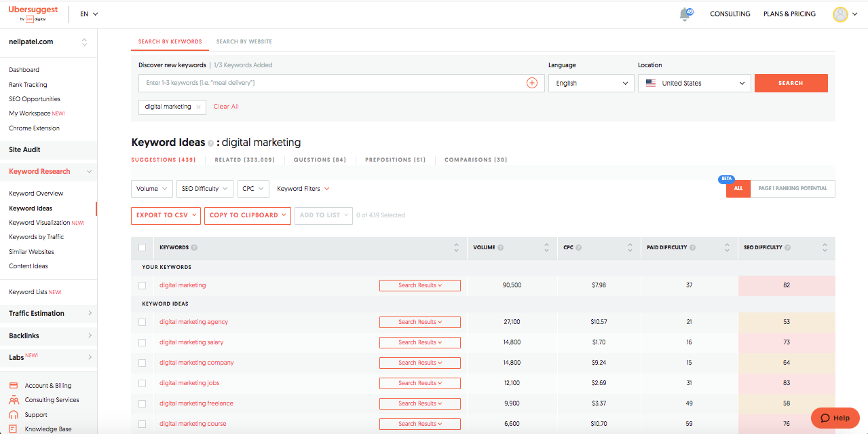
Task: Tick the digital marketing agency checkbox
Action: click(142, 322)
